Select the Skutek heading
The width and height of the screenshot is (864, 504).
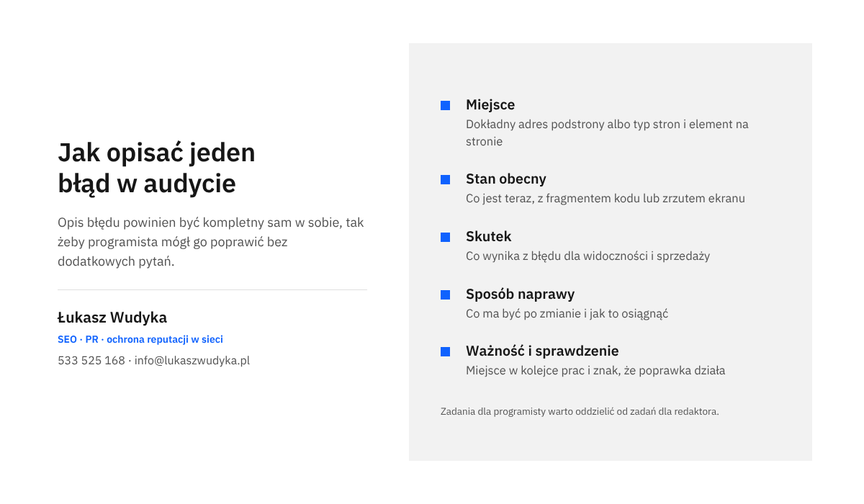click(489, 237)
